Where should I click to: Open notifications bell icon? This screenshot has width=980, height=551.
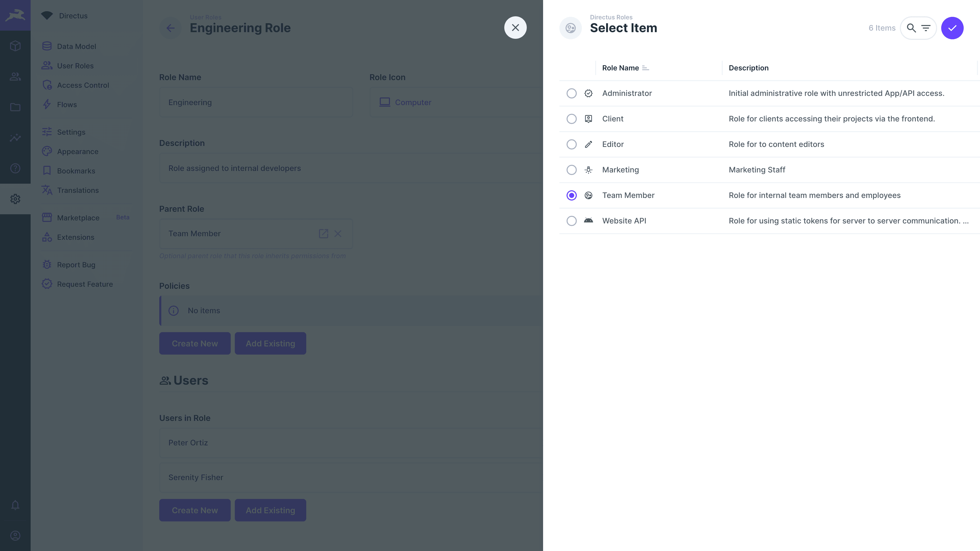click(15, 505)
